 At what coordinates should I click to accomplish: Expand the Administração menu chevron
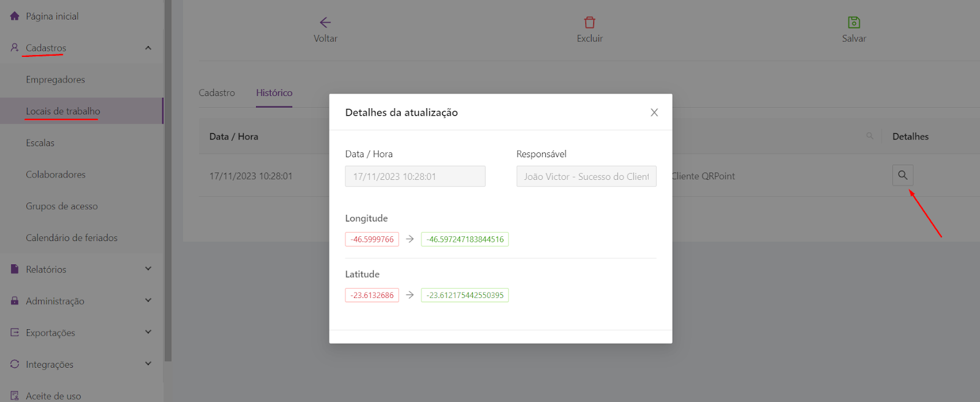148,300
